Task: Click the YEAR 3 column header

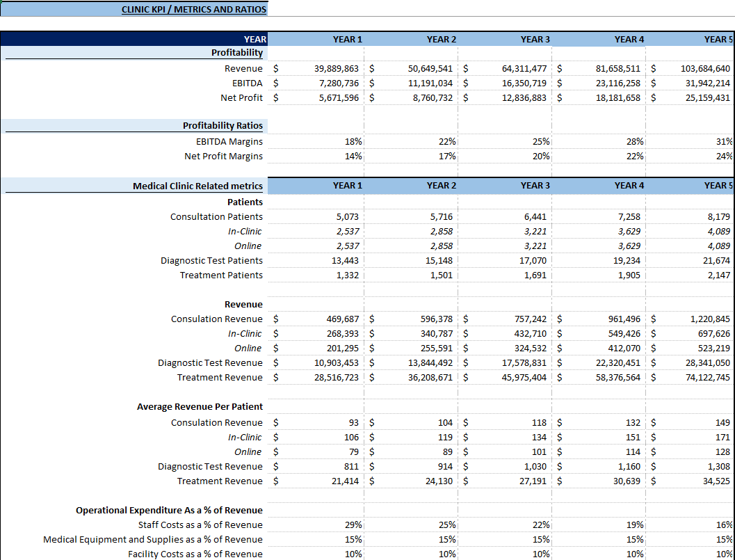Action: click(535, 39)
